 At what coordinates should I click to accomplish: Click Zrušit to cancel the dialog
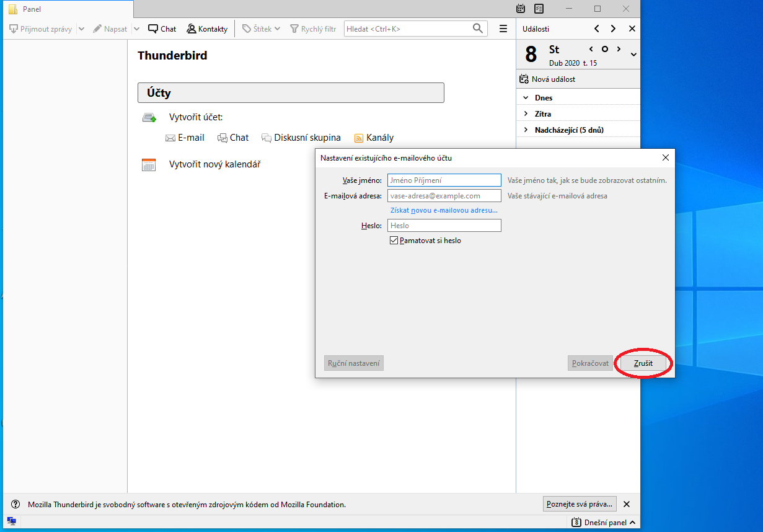[x=643, y=363]
